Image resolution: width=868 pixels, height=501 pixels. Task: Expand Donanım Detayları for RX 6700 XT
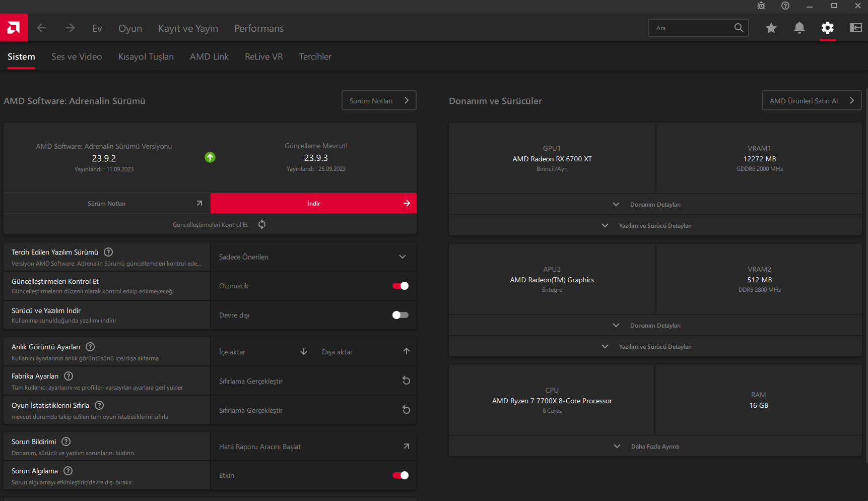click(x=655, y=205)
